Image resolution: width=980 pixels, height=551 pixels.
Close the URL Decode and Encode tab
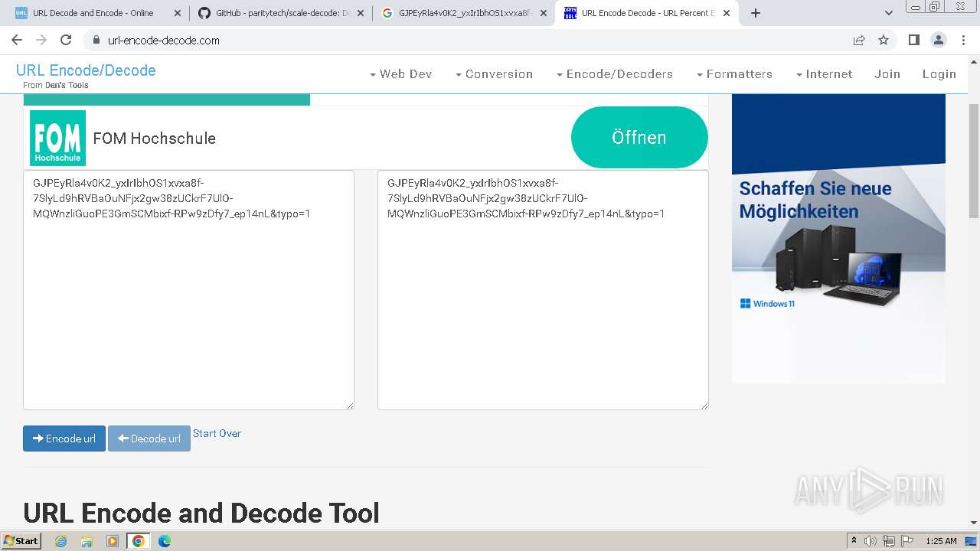177,13
